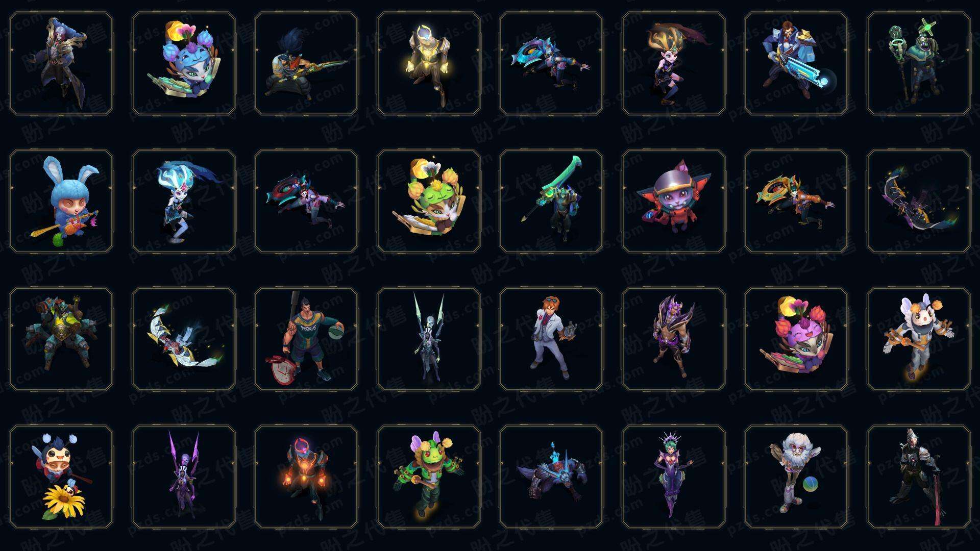
Task: Pick the bee-costume character with orange gloves
Action: click(919, 339)
